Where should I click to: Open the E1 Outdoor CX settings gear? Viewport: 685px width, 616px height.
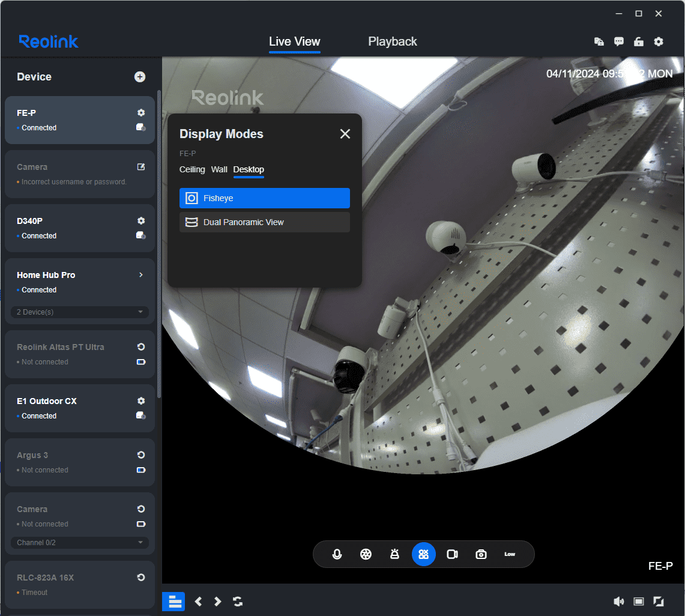pos(141,400)
